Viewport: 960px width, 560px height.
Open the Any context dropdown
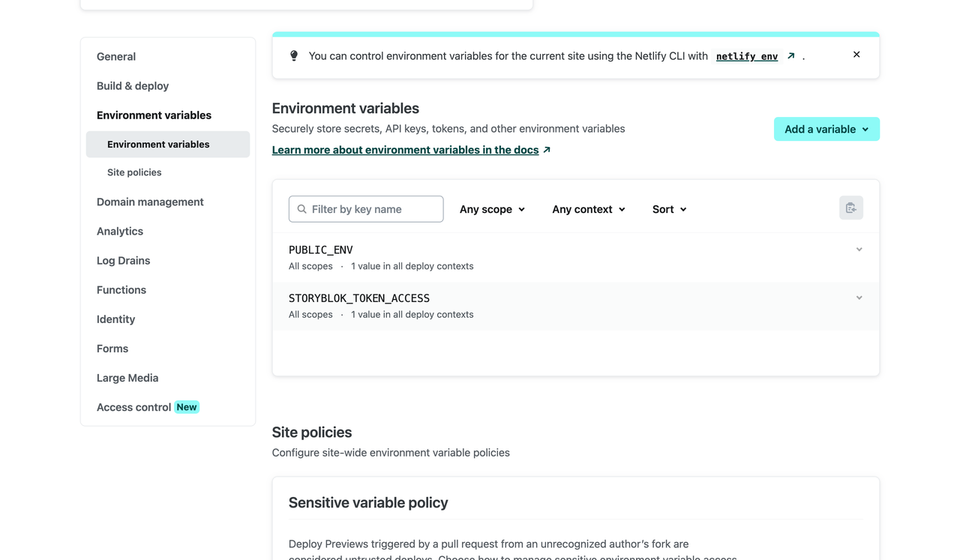589,209
